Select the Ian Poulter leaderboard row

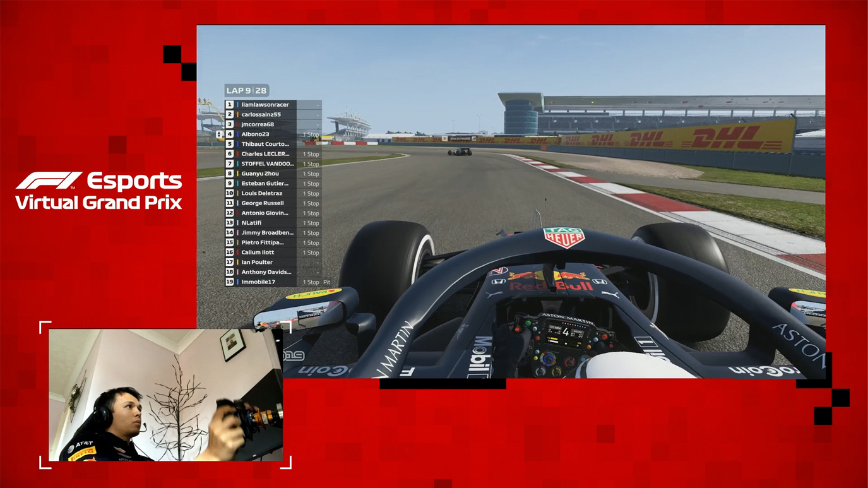click(x=273, y=262)
